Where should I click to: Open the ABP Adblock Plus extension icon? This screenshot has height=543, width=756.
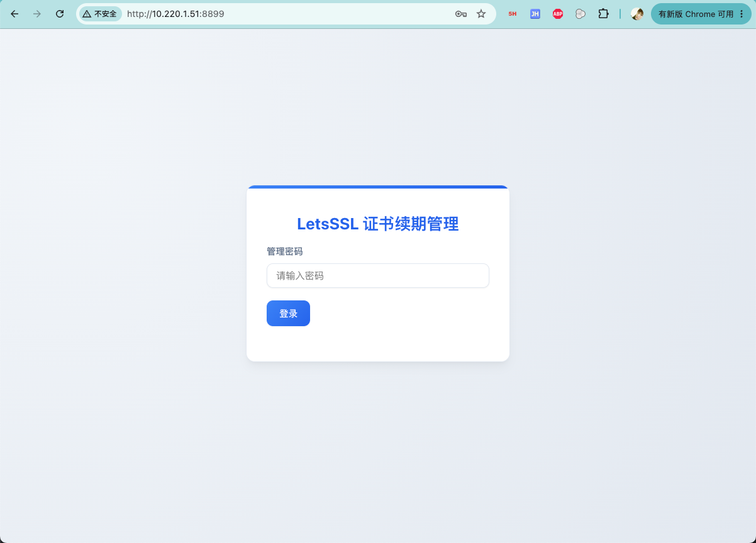coord(558,14)
